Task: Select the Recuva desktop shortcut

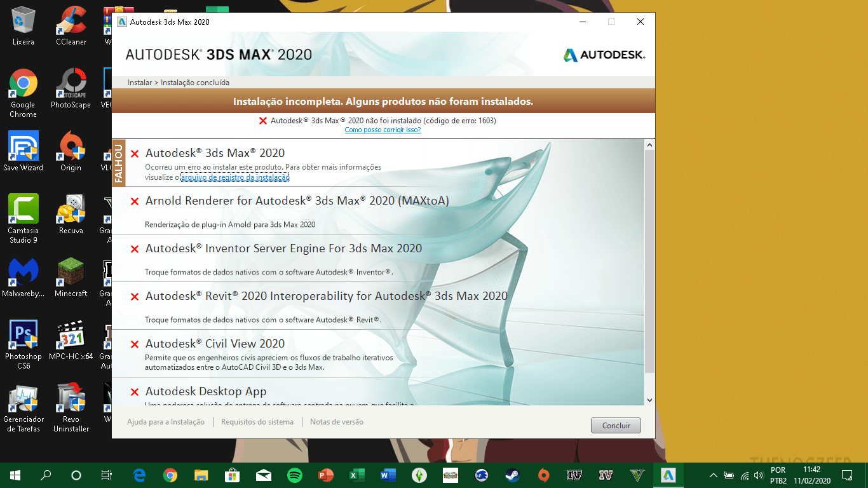Action: coord(71,215)
